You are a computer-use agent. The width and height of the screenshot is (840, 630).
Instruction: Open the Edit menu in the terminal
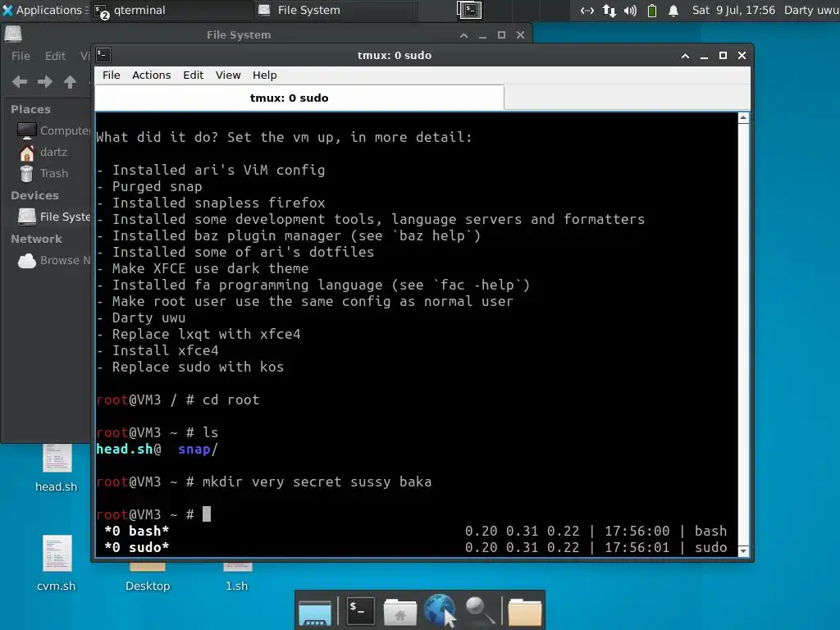pos(193,75)
